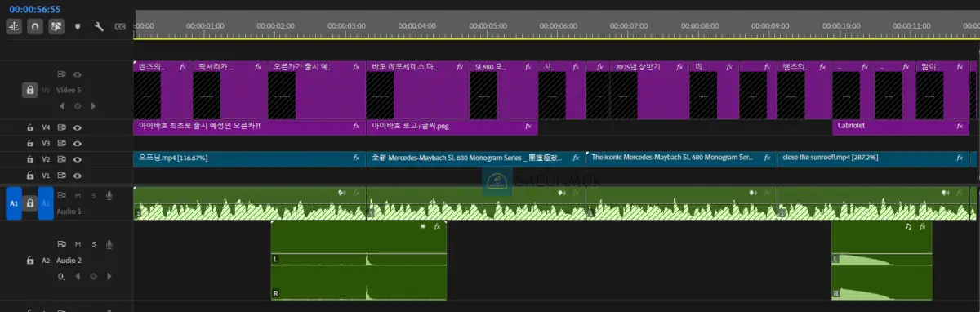The width and height of the screenshot is (980, 312).
Task: Toggle lock on Video 5 track
Action: click(29, 90)
